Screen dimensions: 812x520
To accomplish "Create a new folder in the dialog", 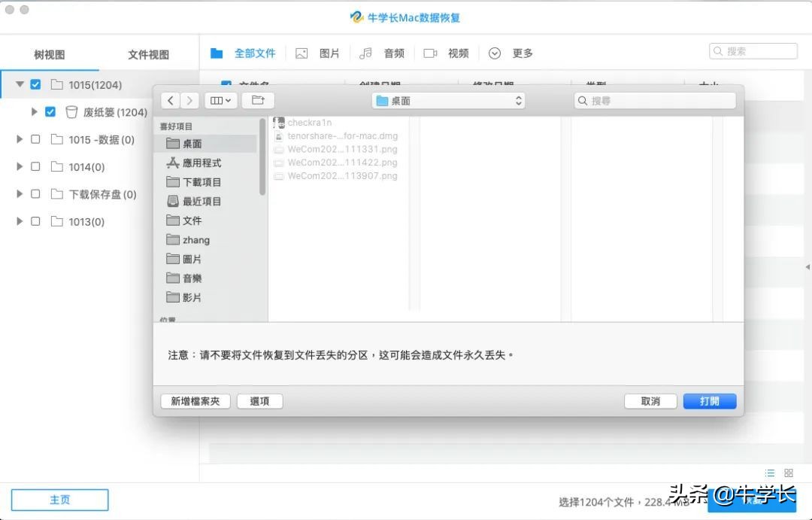I will point(195,401).
